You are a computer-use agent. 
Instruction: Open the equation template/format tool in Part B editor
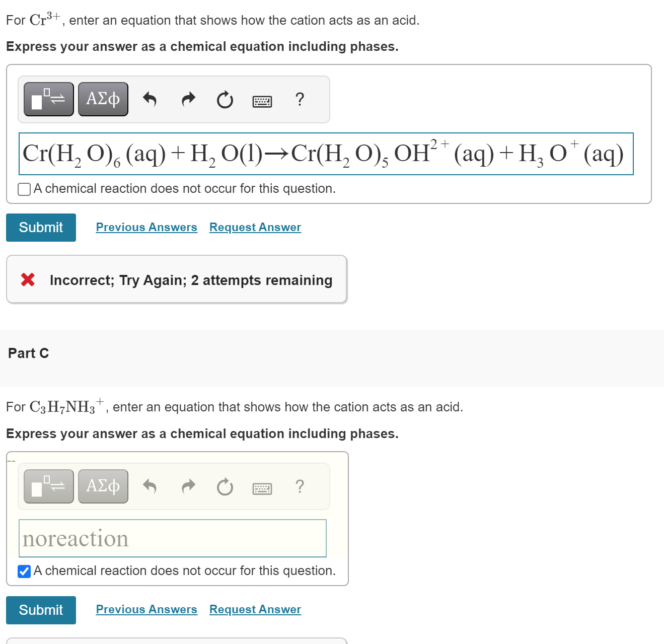point(48,99)
